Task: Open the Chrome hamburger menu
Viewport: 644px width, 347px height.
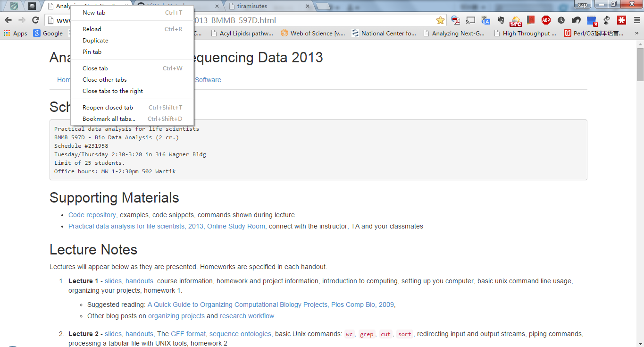Action: click(x=636, y=20)
